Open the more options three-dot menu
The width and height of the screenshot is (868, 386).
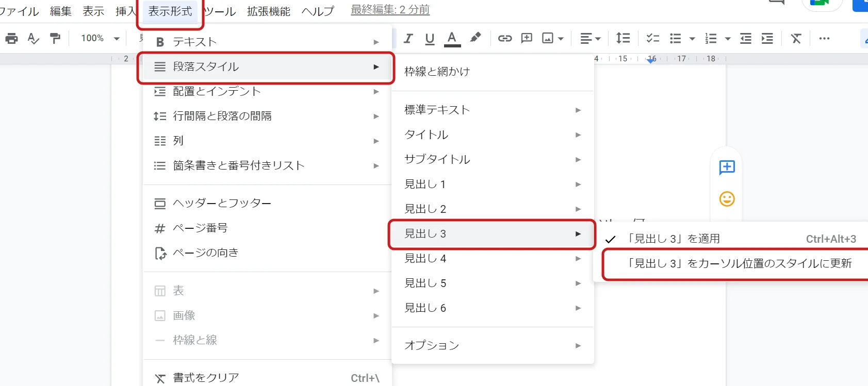pyautogui.click(x=824, y=38)
